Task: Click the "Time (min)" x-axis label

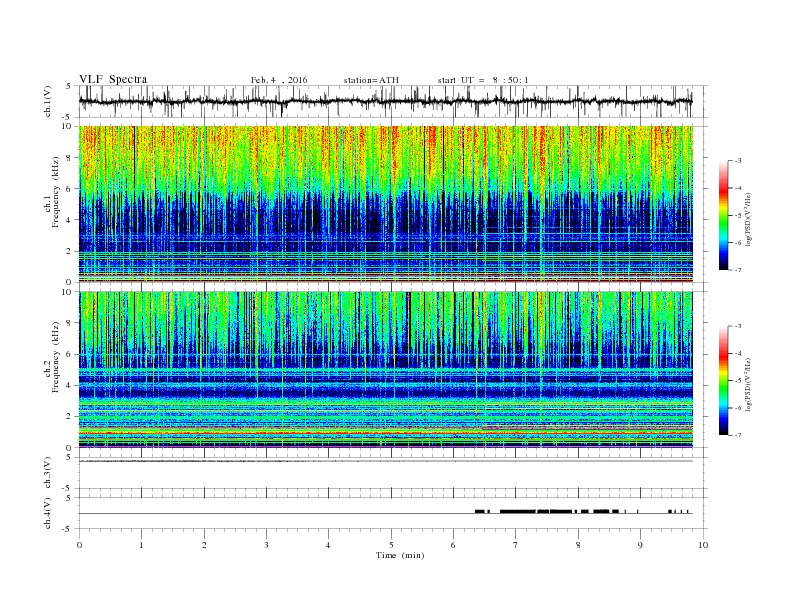Action: [400, 555]
